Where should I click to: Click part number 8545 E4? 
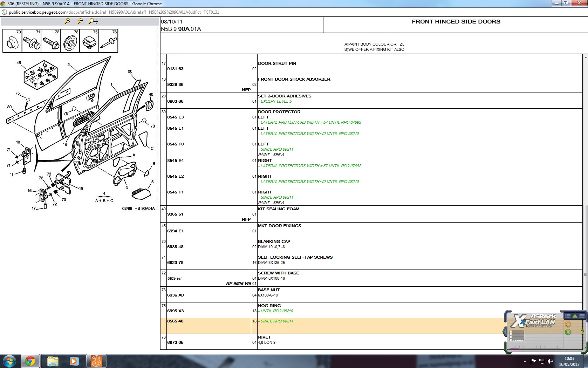click(x=175, y=161)
